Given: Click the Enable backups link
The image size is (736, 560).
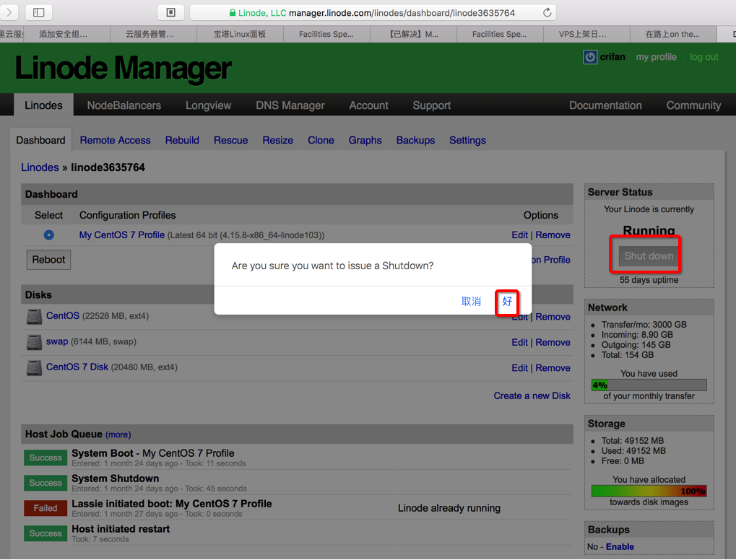Looking at the screenshot, I should click(x=620, y=547).
